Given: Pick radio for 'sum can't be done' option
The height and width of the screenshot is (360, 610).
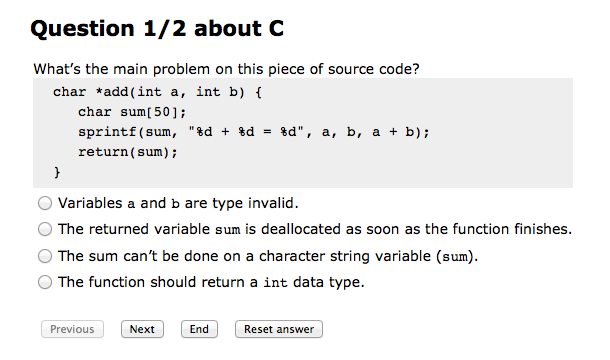Looking at the screenshot, I should (x=45, y=256).
